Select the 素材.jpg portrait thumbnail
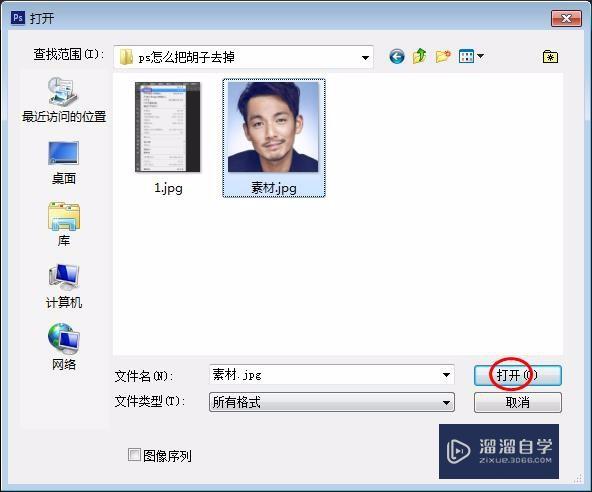Screen dimensions: 592x492 coord(273,127)
